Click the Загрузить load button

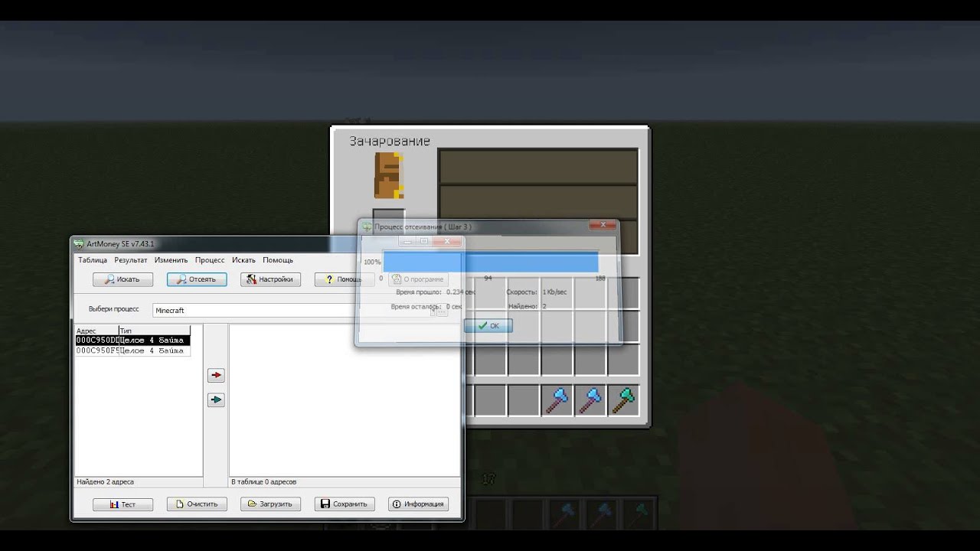click(x=270, y=504)
